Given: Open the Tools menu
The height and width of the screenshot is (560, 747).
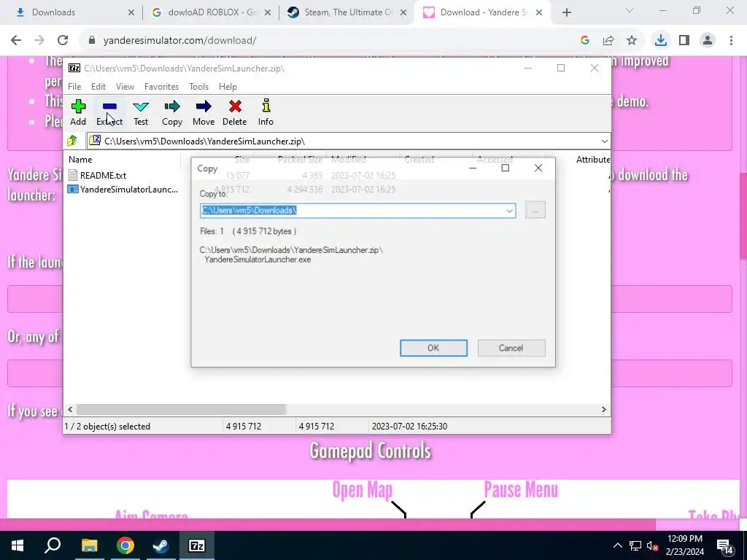Looking at the screenshot, I should pos(198,86).
